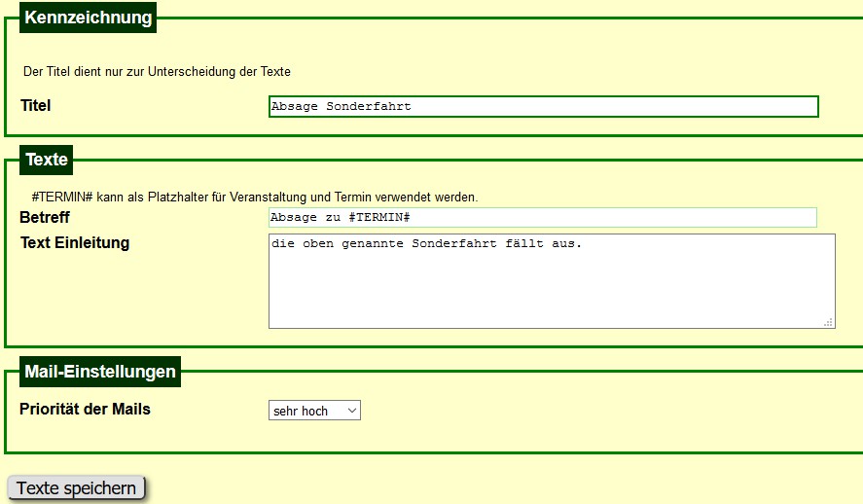The image size is (863, 504).
Task: Click the Betreff field label
Action: tap(45, 218)
